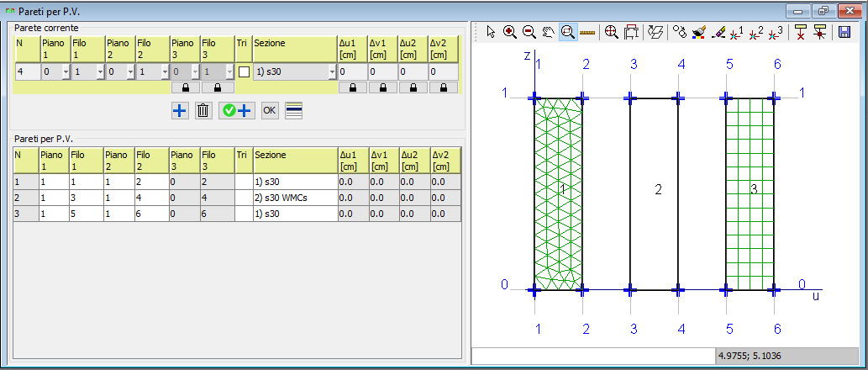Click wall 1 with triangular mesh
868x370 pixels.
(558, 194)
